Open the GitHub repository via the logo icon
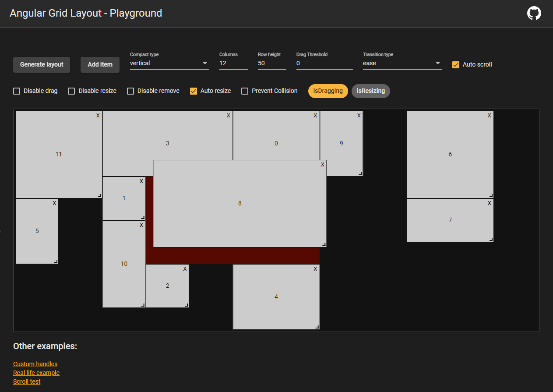553x392 pixels. point(534,13)
